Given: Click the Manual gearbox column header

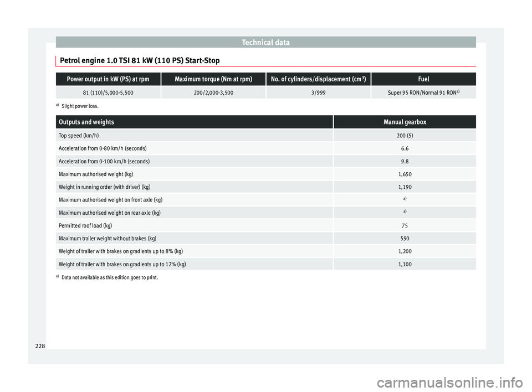Looking at the screenshot, I should (x=404, y=122).
